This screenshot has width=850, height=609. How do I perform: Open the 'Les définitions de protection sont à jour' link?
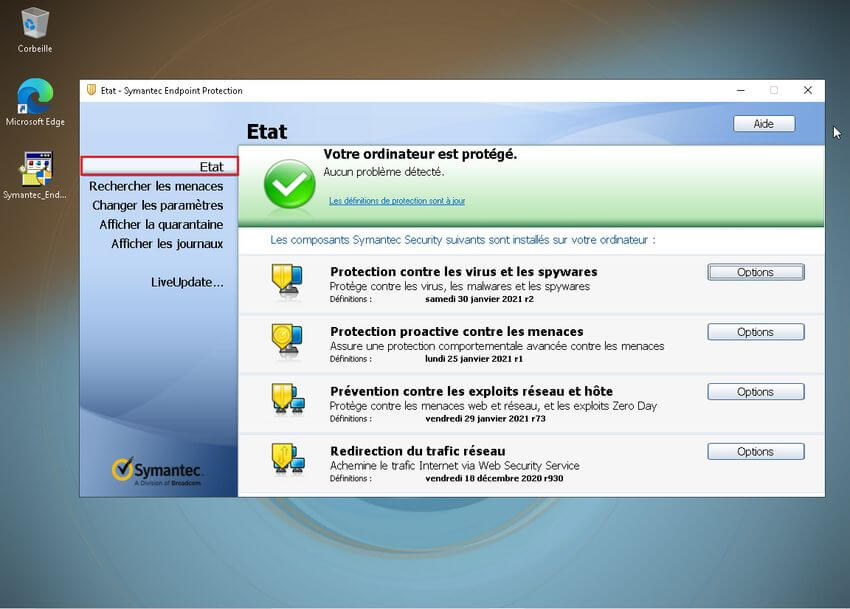[x=397, y=201]
